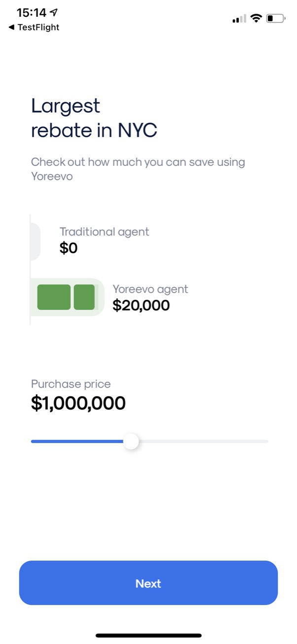Tap the Next button
The image size is (297, 644).
tap(148, 583)
